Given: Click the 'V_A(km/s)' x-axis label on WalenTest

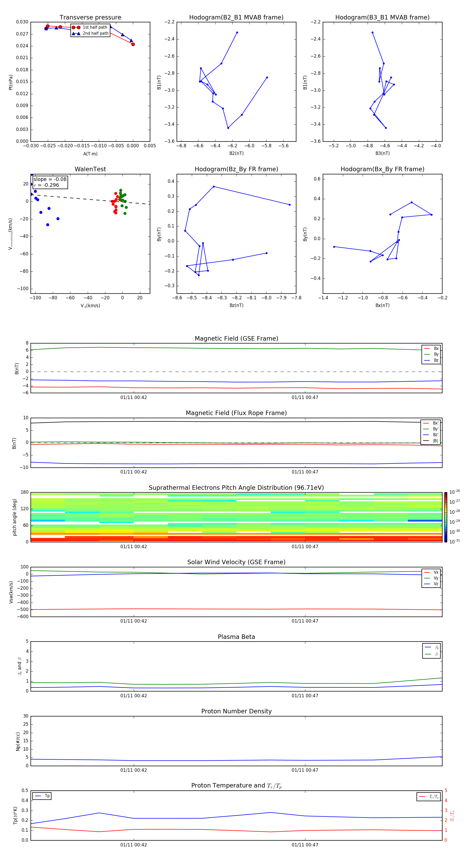Looking at the screenshot, I should [90, 306].
